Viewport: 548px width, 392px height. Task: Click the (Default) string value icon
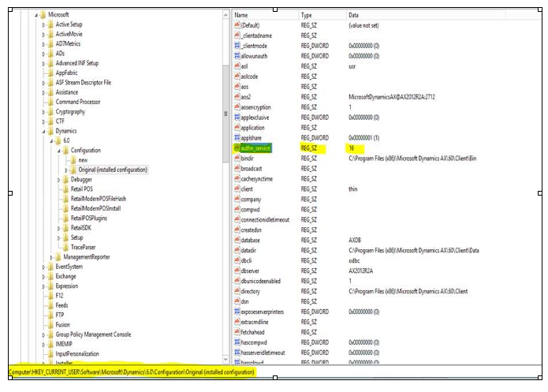pyautogui.click(x=237, y=25)
